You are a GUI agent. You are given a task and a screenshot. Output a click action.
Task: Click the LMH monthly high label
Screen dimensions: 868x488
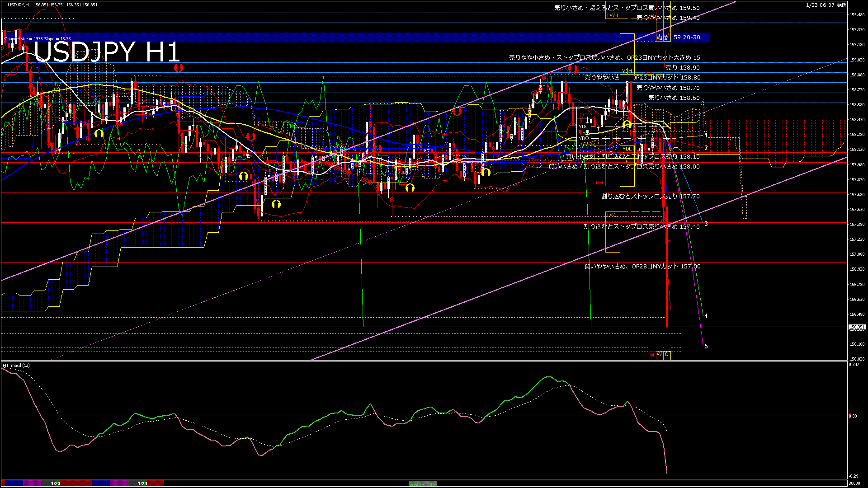[598, 183]
